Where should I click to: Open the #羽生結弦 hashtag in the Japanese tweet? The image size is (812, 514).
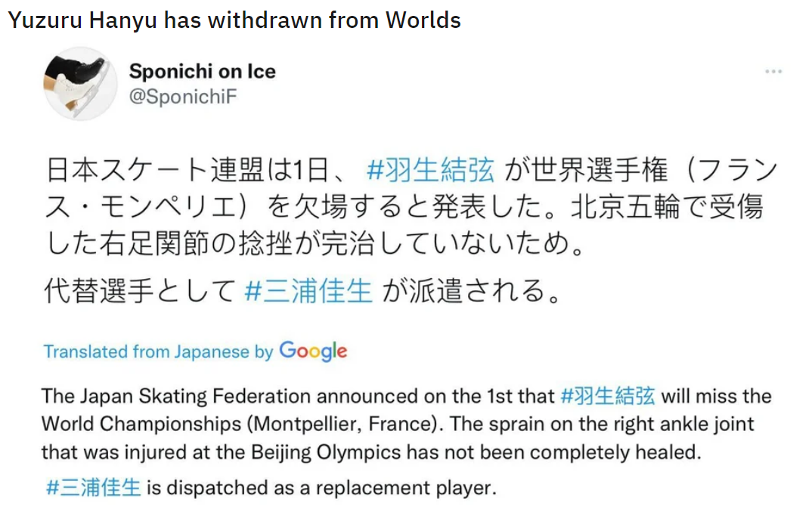click(430, 170)
